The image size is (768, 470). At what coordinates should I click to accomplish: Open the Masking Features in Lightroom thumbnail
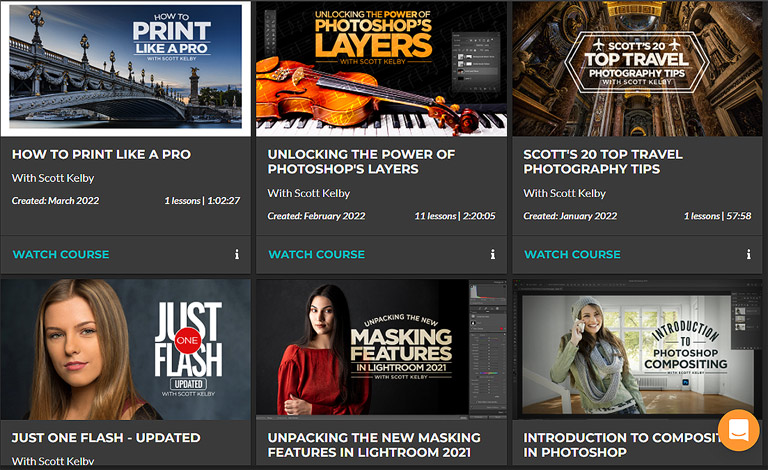coord(382,350)
